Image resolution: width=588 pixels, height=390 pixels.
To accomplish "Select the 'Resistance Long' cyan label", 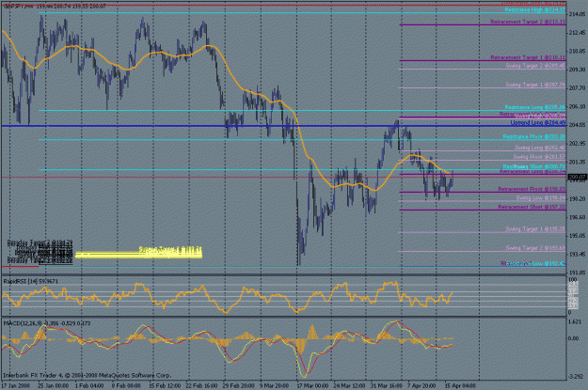I will (x=535, y=107).
